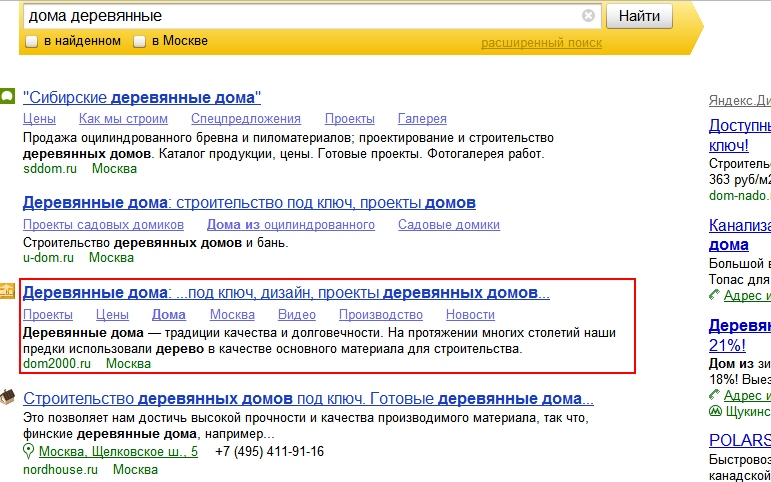The width and height of the screenshot is (771, 482).
Task: Click the u-dom.ru green URL
Action: (48, 258)
